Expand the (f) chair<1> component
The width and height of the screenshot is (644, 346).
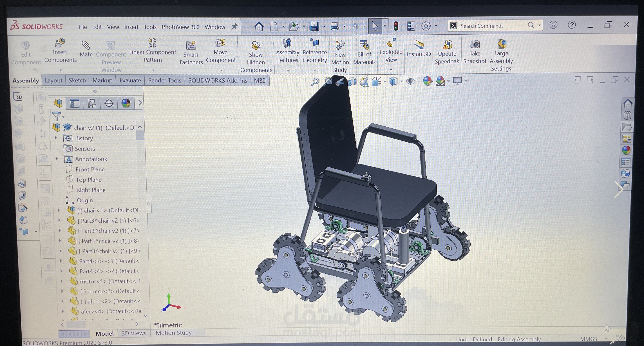pyautogui.click(x=59, y=210)
